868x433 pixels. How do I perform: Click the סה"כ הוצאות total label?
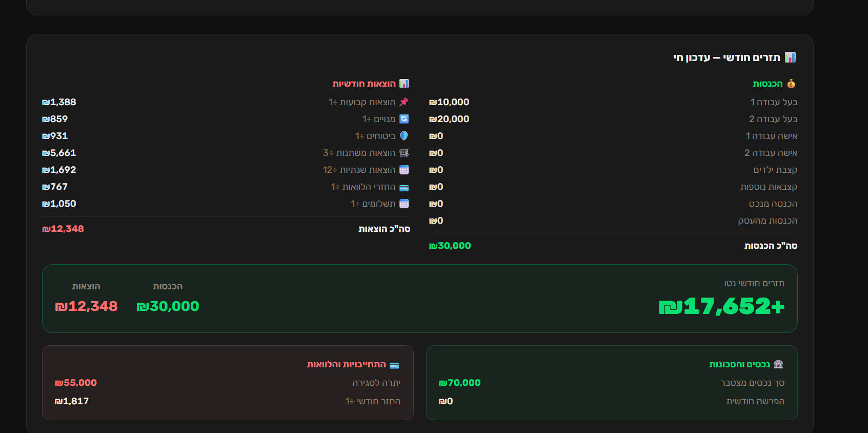click(x=385, y=229)
